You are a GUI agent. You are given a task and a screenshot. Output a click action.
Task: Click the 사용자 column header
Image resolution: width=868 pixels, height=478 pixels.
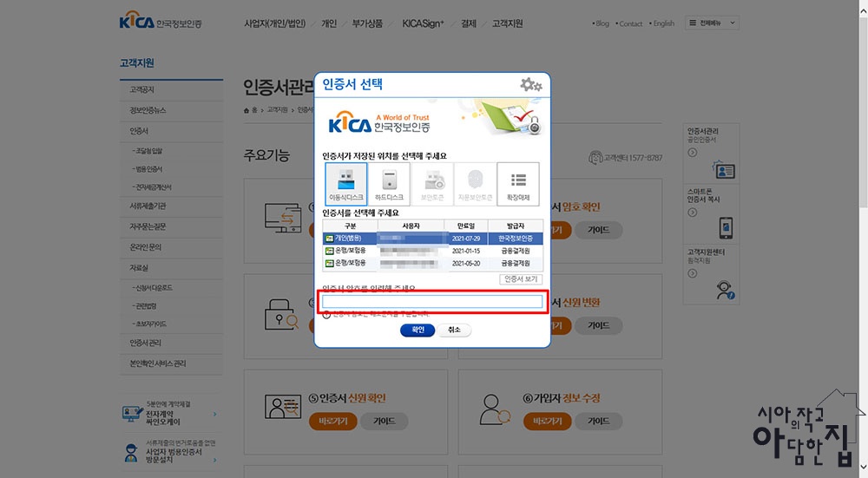411,226
